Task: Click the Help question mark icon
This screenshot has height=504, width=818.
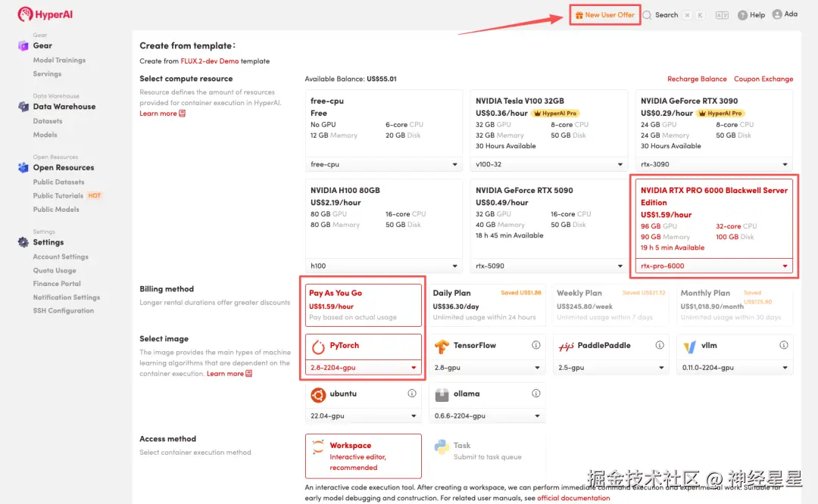Action: coord(742,15)
